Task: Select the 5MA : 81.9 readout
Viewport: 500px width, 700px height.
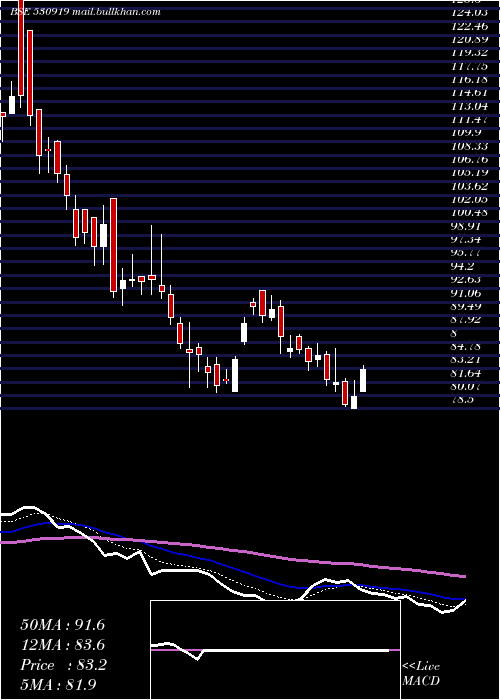Action: 58,685
